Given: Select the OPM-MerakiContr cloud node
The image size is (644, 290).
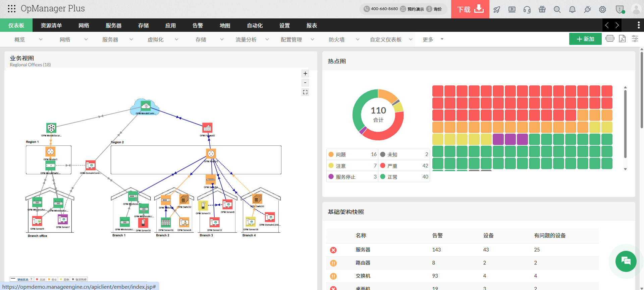Looking at the screenshot, I should 145,106.
